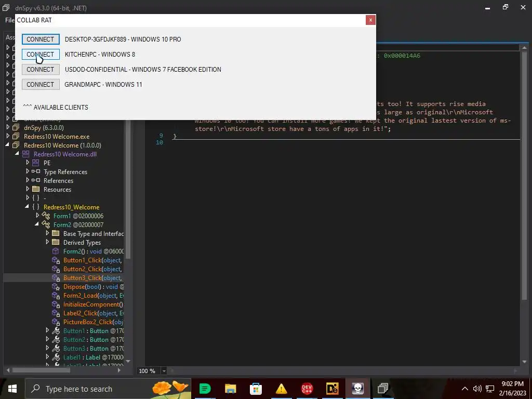
Task: Click the network icon in tray
Action: pos(489,389)
